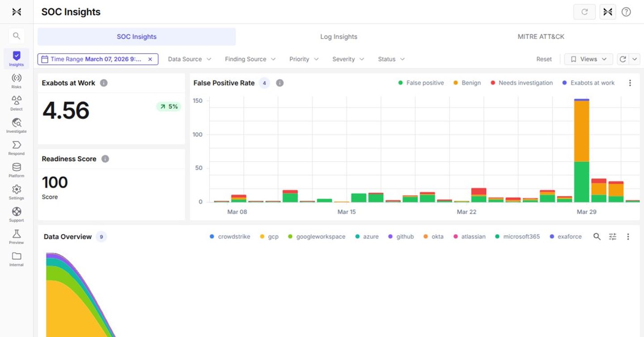Open Data Overview filter settings icon
Viewport: 644px width, 337px height.
tap(613, 237)
